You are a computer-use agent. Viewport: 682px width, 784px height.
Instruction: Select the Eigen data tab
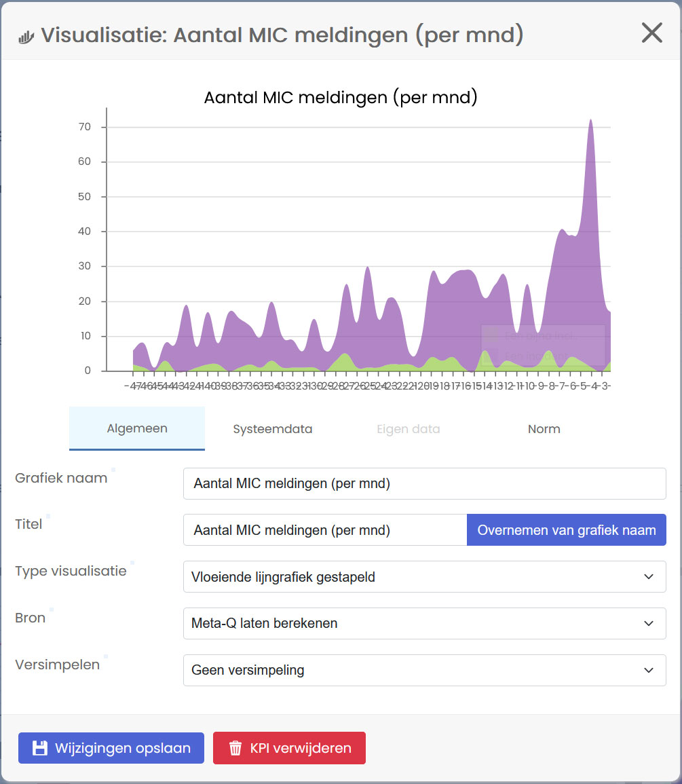coord(409,429)
